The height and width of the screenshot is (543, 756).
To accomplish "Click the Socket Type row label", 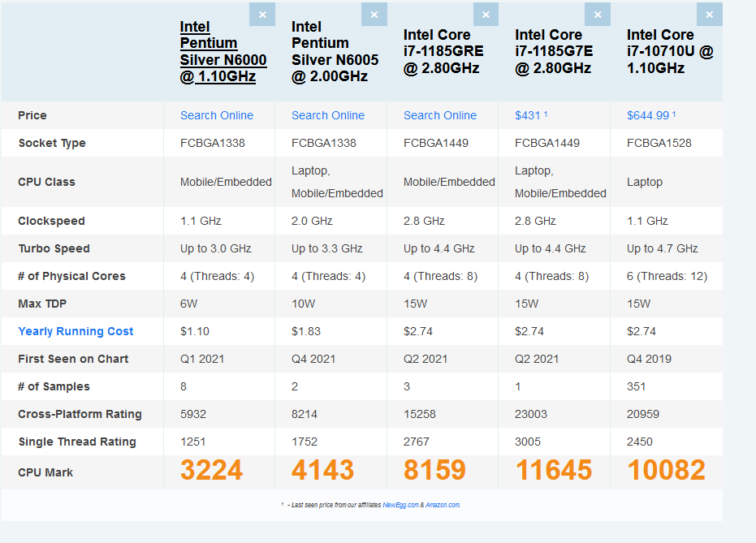I will (52, 143).
